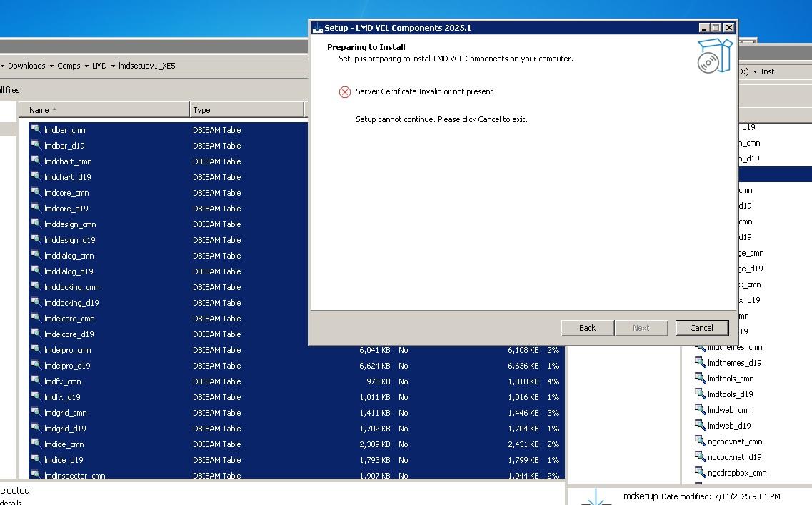Select lmdweb_d19 in right window list
Viewport: 812px width, 505px height.
pyautogui.click(x=729, y=426)
